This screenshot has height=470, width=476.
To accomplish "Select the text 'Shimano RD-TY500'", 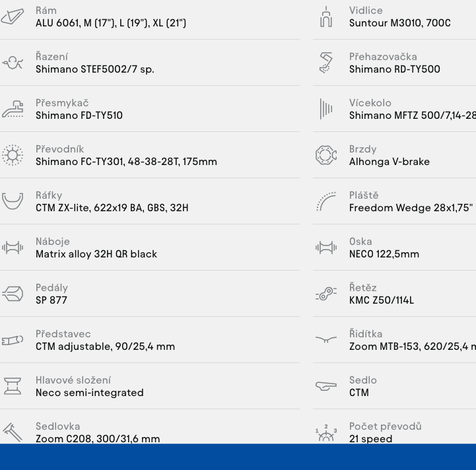I will 394,69.
